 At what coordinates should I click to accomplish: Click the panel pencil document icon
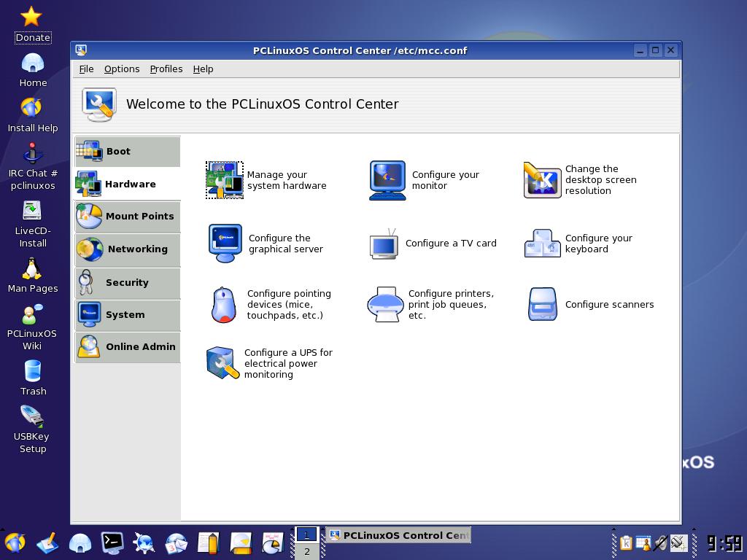(x=209, y=542)
